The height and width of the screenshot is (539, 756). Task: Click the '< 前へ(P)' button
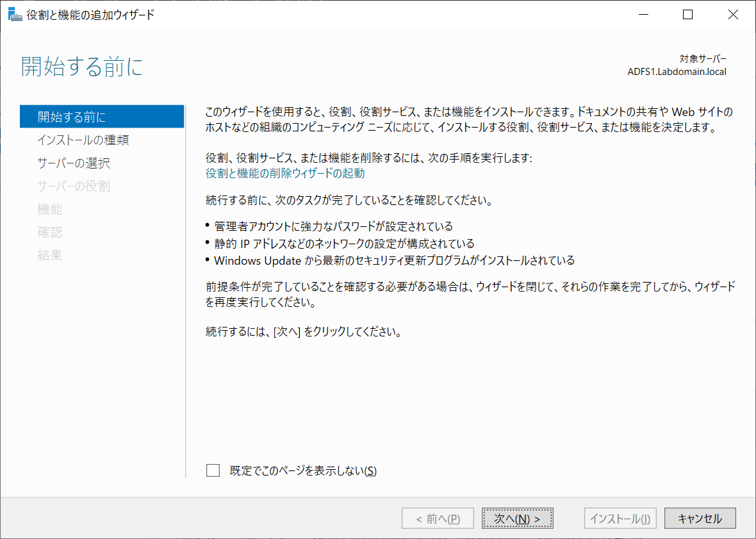(x=438, y=518)
